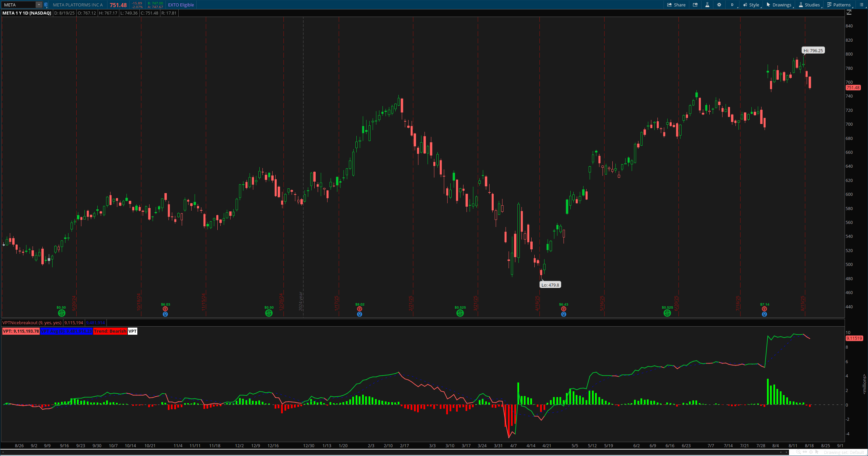Screen dimensions: 868x456
Task: Click the flask icon next to the gear
Action: 707,5
